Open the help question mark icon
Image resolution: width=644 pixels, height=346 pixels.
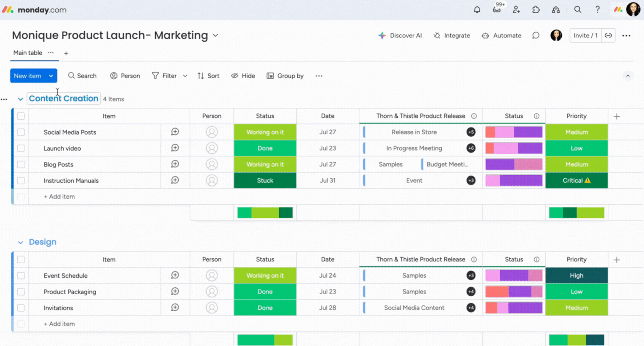(x=597, y=10)
